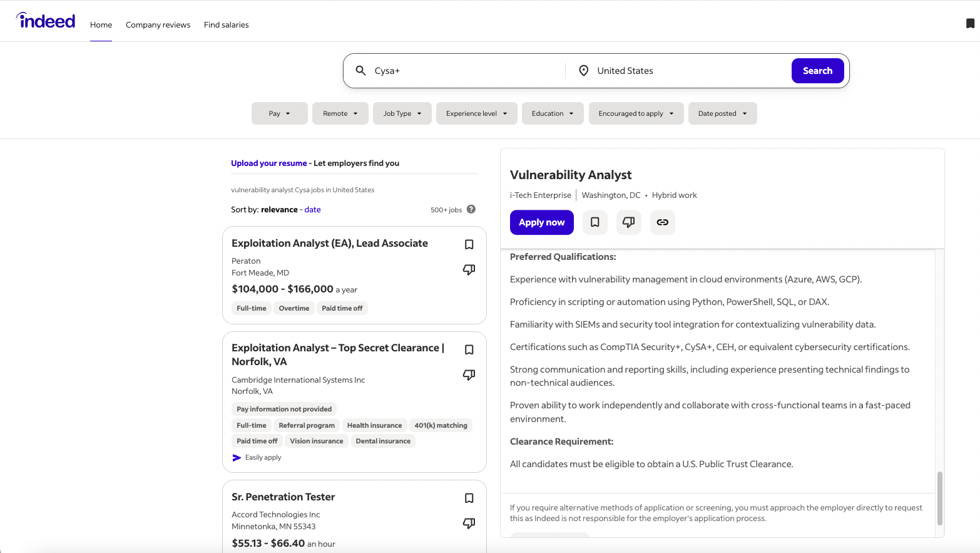Image resolution: width=980 pixels, height=553 pixels.
Task: Save the Sr. Penetration Tester job
Action: [x=469, y=498]
